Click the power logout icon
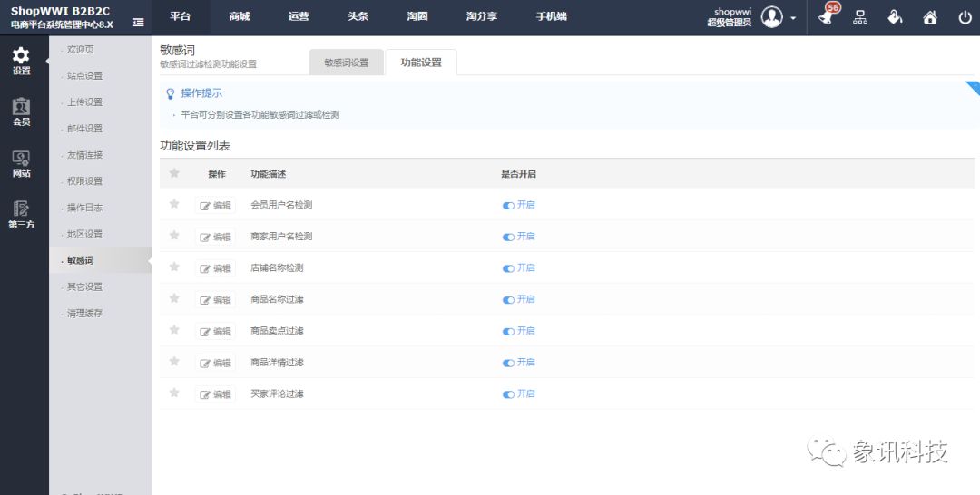The height and width of the screenshot is (495, 980). [965, 17]
